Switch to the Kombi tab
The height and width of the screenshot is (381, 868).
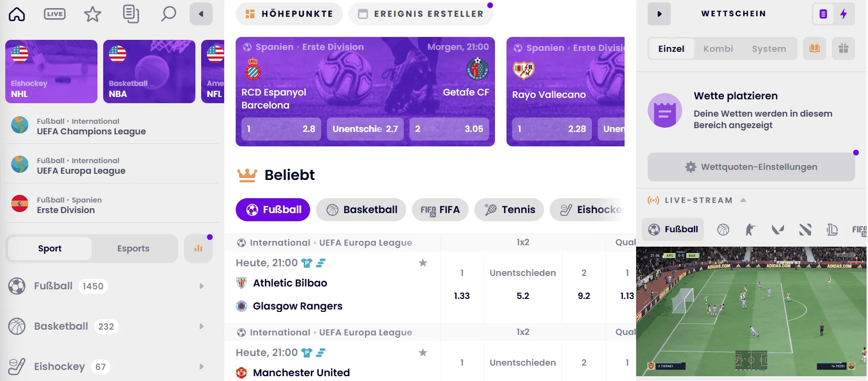[x=719, y=48]
